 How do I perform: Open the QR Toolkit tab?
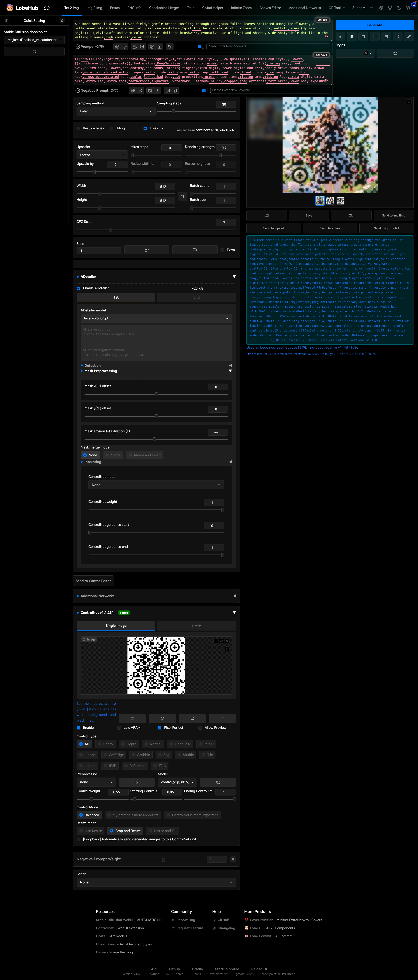tap(336, 8)
